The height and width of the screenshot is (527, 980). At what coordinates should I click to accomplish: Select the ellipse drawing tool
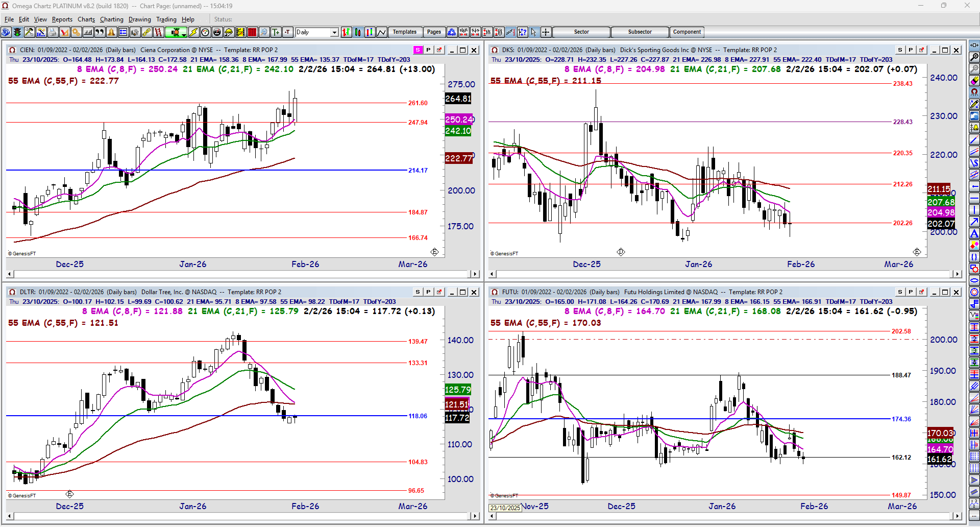[974, 280]
